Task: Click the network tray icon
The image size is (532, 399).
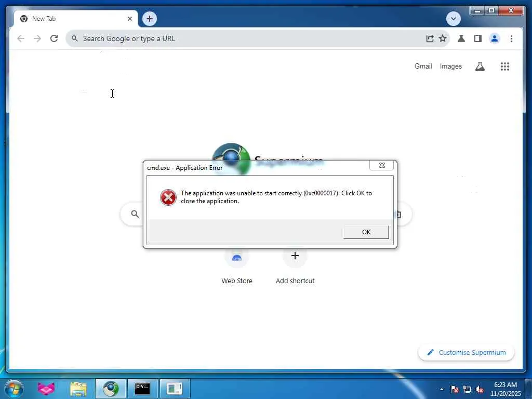Action: [467, 389]
